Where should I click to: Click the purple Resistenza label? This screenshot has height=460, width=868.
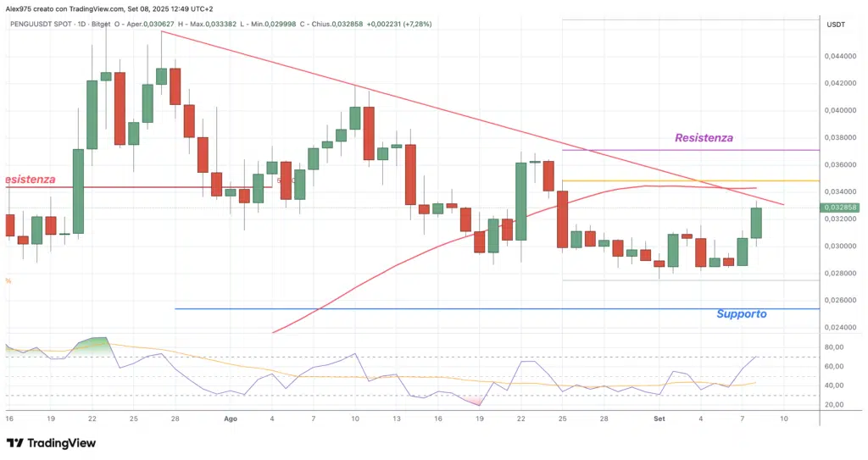point(704,137)
